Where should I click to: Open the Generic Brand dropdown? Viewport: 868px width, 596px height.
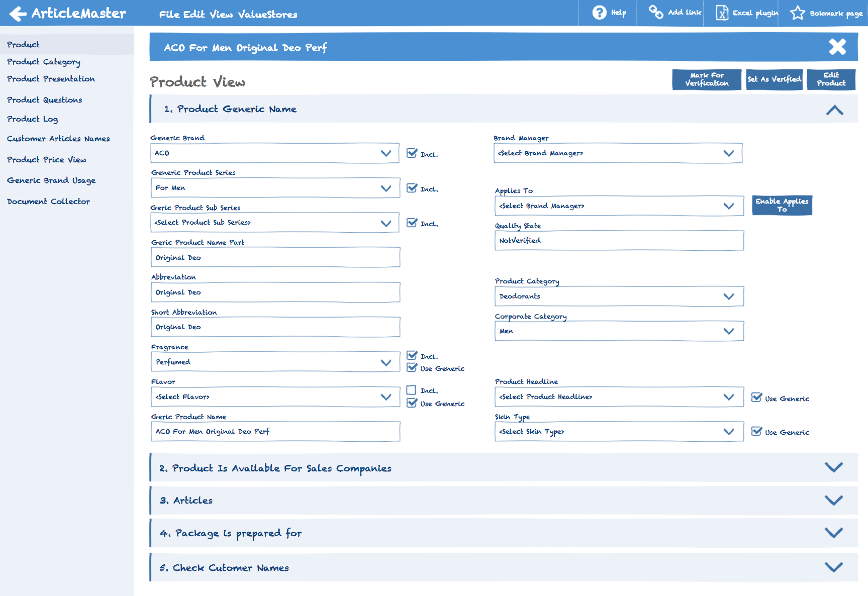274,153
